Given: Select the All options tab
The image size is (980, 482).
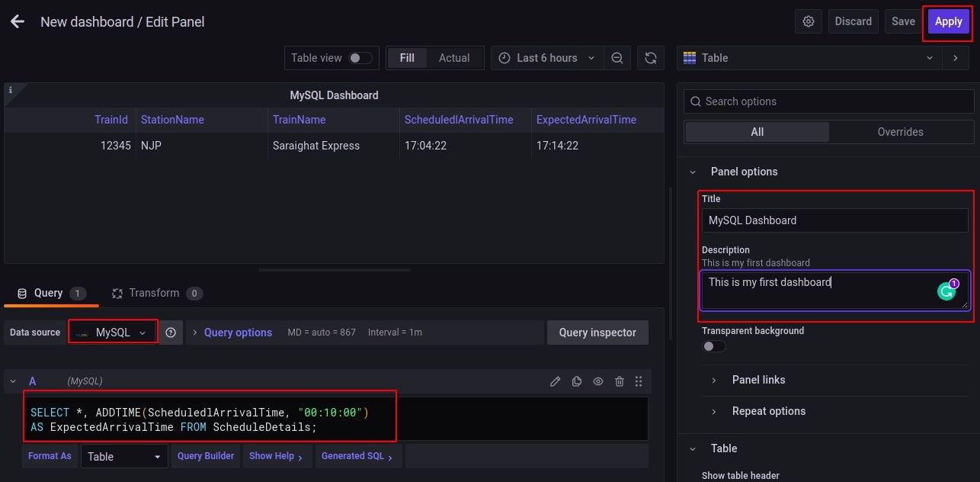Looking at the screenshot, I should click(x=757, y=132).
